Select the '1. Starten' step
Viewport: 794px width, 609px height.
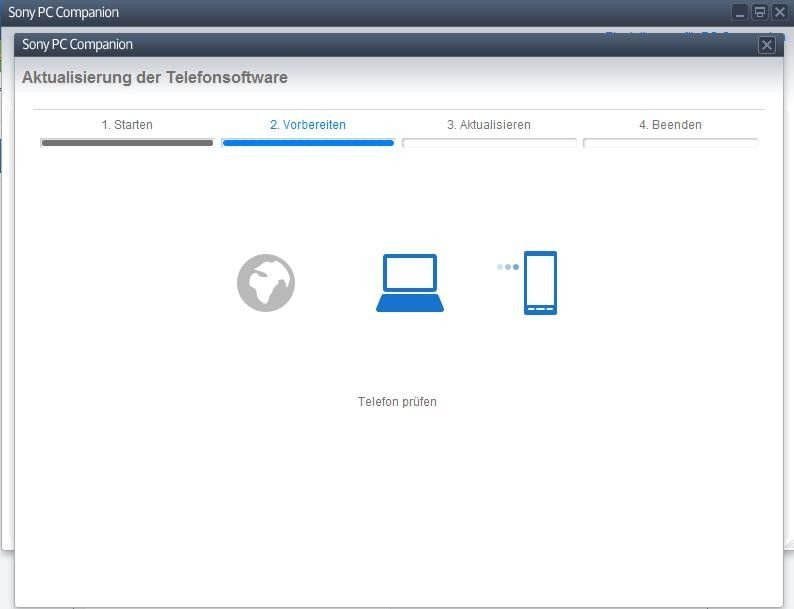pyautogui.click(x=127, y=125)
